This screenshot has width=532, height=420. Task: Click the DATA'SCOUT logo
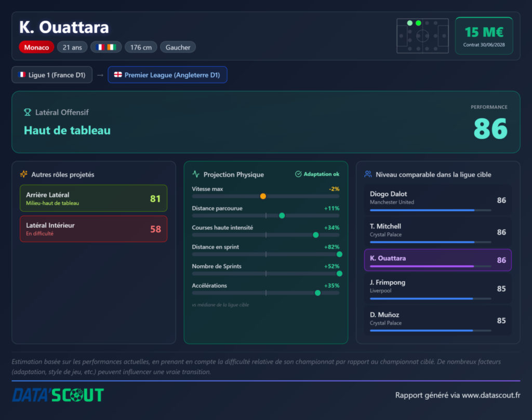[x=58, y=395]
